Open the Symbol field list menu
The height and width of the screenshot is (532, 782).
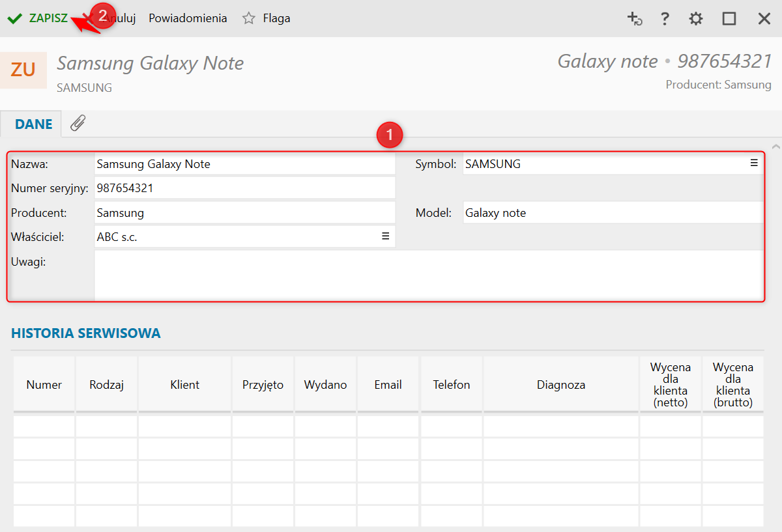(x=754, y=163)
